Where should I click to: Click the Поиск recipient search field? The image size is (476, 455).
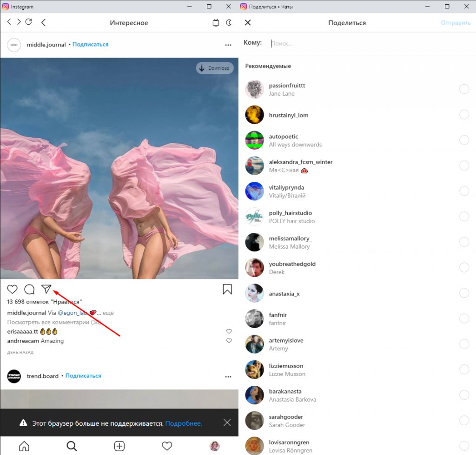coord(325,43)
